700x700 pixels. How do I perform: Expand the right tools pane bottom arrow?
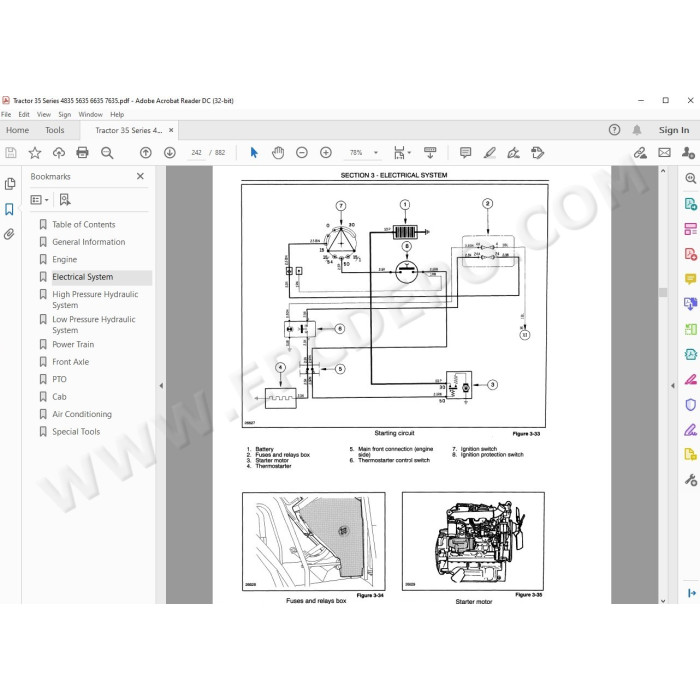[692, 593]
